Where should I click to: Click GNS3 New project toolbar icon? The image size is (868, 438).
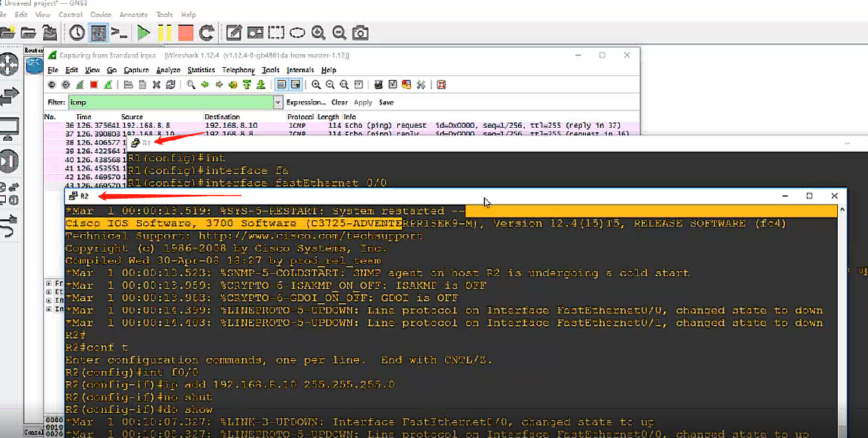coord(8,32)
